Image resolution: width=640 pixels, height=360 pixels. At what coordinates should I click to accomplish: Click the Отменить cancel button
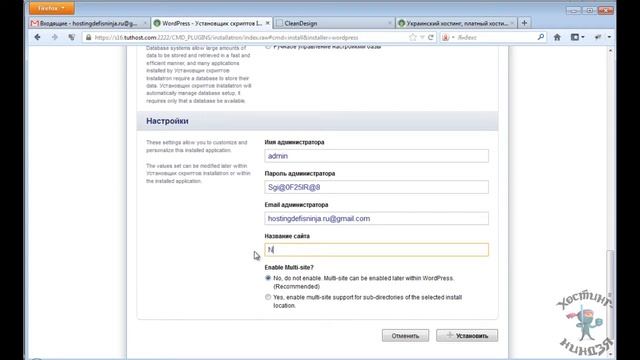[x=405, y=336]
